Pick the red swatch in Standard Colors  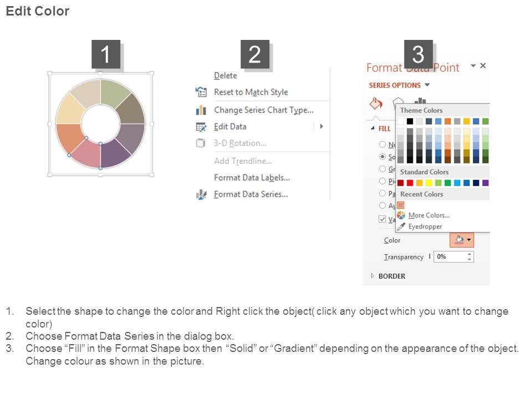pos(410,183)
